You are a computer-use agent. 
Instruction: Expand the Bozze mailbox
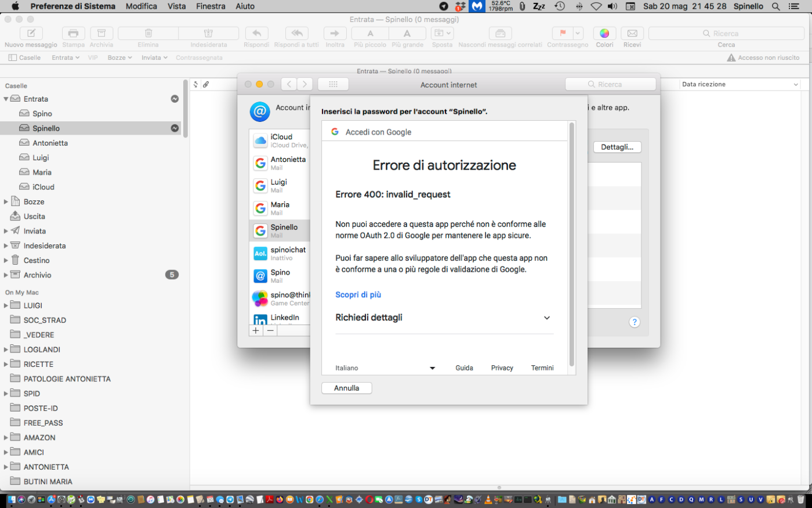coord(6,202)
